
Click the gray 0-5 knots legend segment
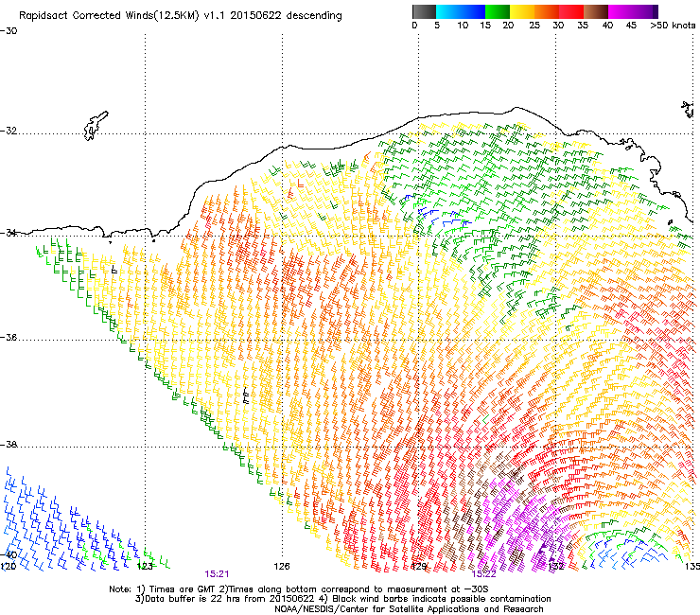pyautogui.click(x=424, y=11)
